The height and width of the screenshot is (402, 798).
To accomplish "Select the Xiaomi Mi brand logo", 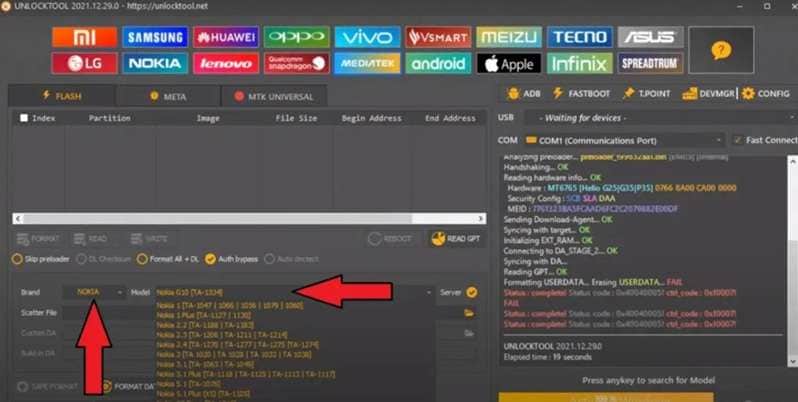I will (x=84, y=37).
